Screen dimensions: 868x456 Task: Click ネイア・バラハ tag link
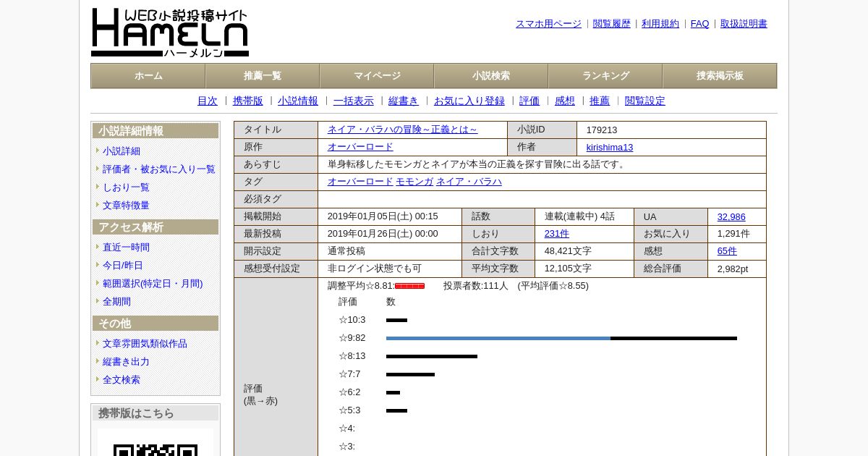click(469, 182)
